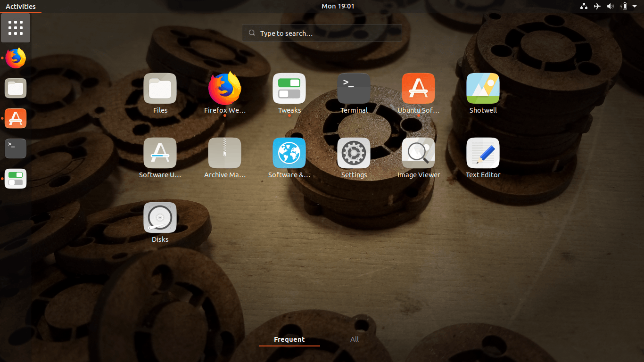Viewport: 644px width, 362px height.
Task: Open the Tweaks application
Action: click(x=289, y=89)
